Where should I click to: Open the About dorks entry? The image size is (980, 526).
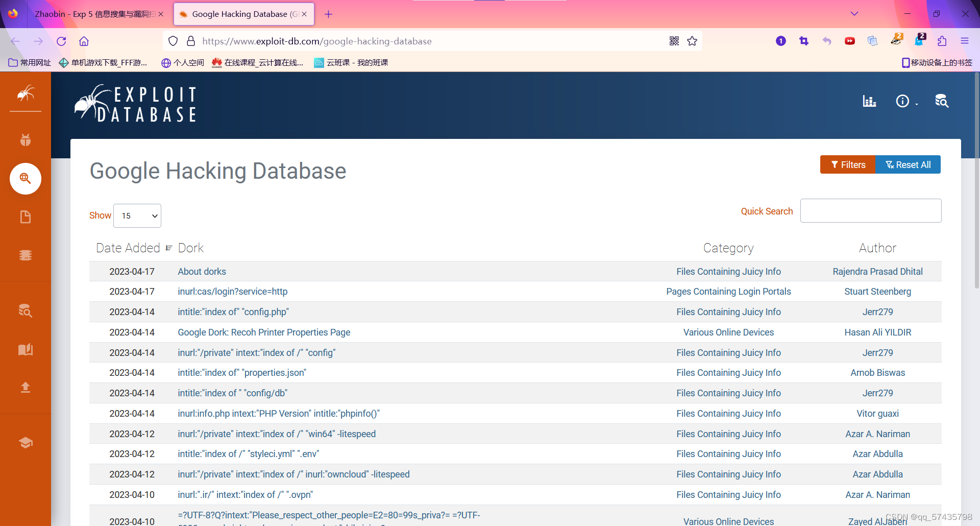coord(202,272)
